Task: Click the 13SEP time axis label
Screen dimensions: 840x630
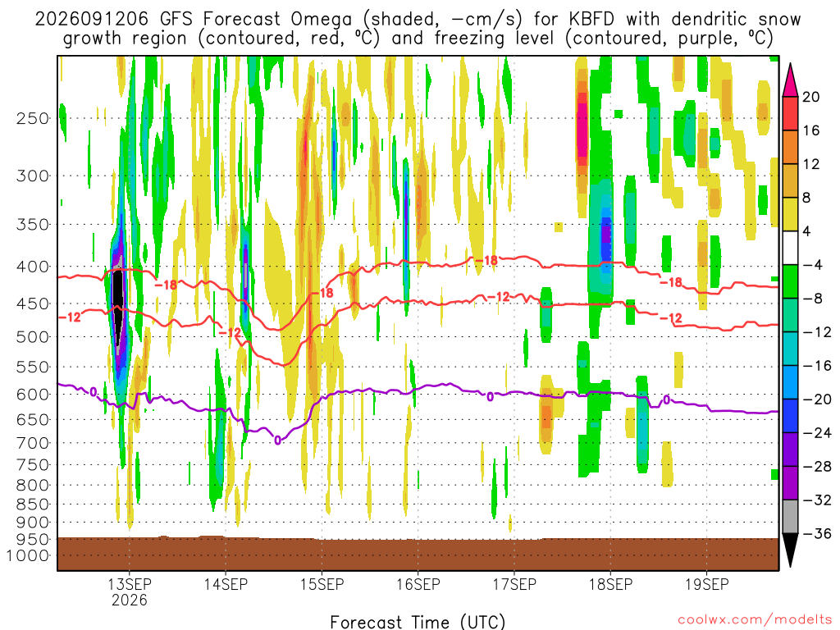Action: [129, 584]
